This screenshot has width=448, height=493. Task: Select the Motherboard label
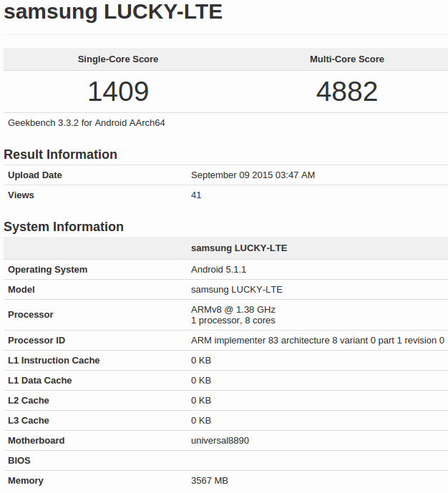tap(36, 441)
